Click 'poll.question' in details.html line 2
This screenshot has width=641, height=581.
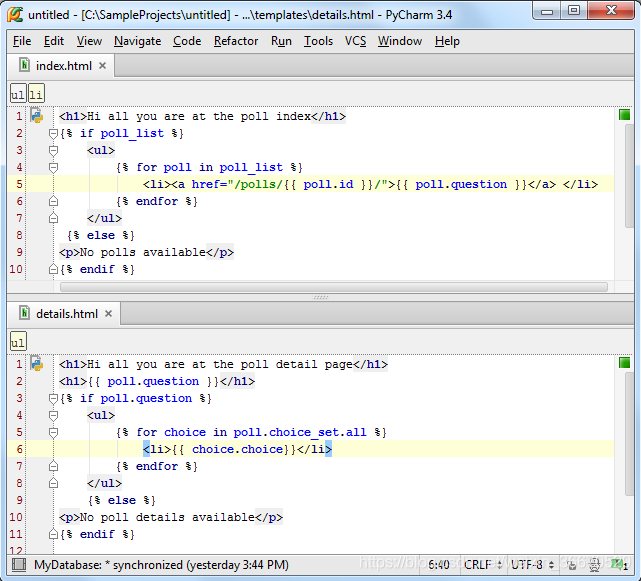click(153, 381)
